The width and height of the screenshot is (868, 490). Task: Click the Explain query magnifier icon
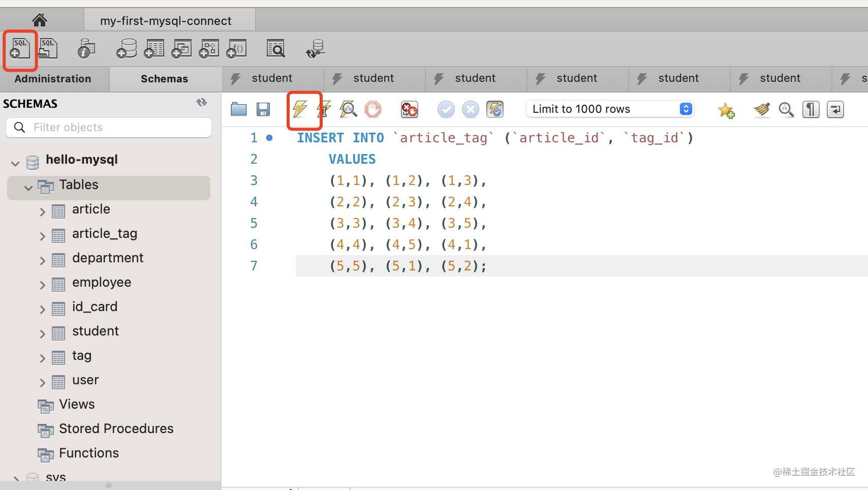(x=348, y=109)
